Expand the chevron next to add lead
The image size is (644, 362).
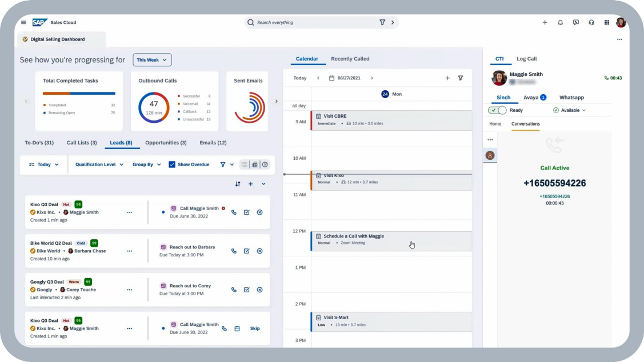[x=263, y=184]
